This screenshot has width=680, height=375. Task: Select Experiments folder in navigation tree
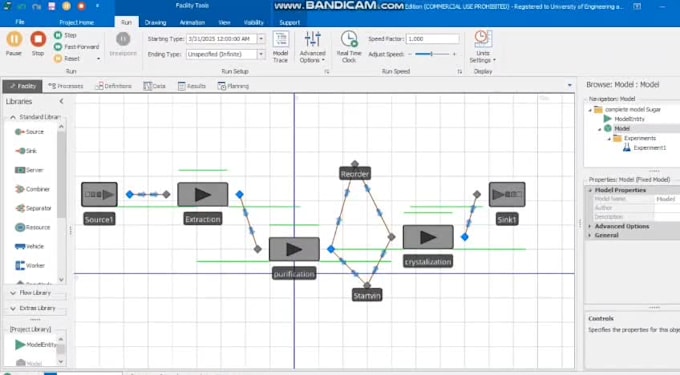635,138
